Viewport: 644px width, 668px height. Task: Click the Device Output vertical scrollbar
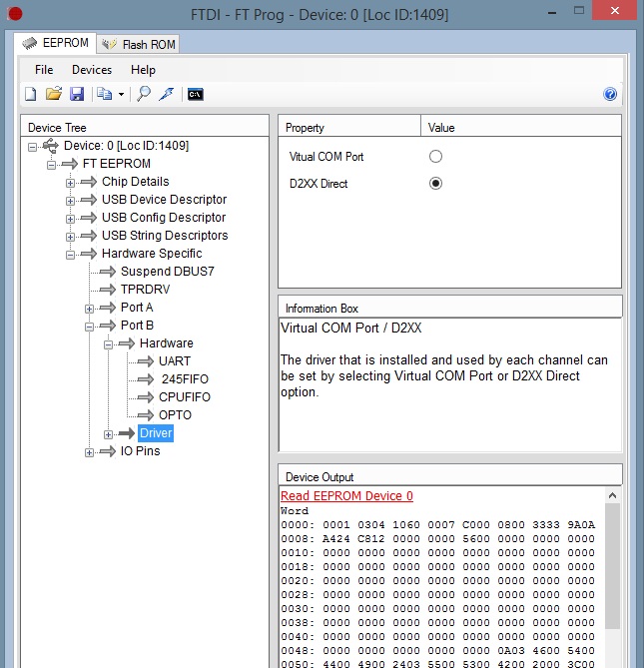coord(612,579)
